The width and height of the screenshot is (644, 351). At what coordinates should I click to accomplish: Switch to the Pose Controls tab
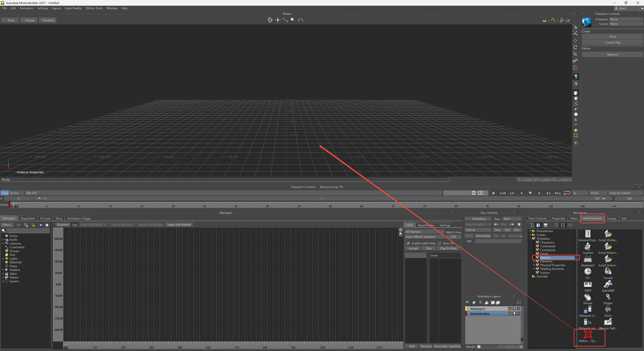[x=537, y=218]
